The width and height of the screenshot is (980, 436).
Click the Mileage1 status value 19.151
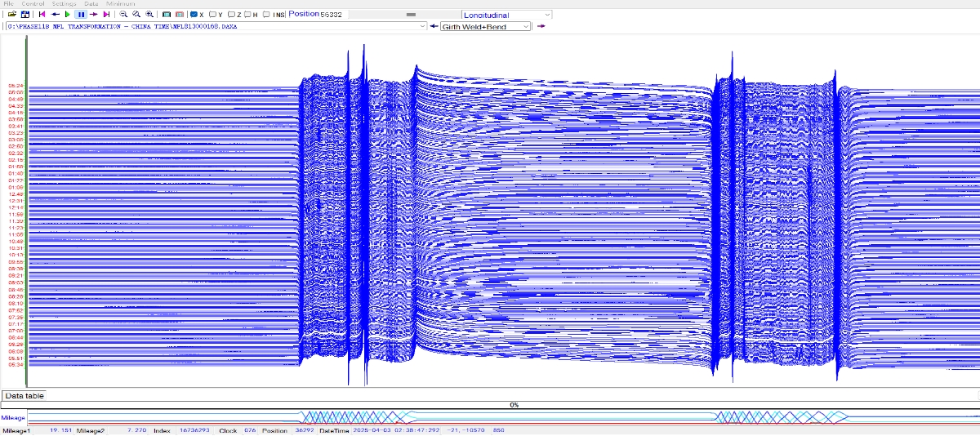[61, 430]
